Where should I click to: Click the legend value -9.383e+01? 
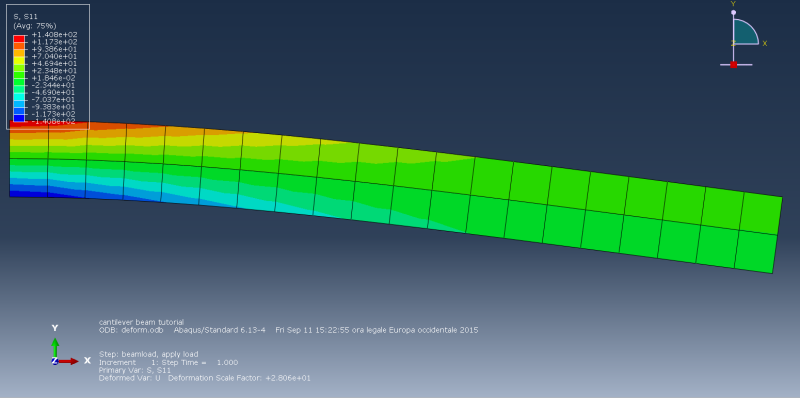pos(54,107)
